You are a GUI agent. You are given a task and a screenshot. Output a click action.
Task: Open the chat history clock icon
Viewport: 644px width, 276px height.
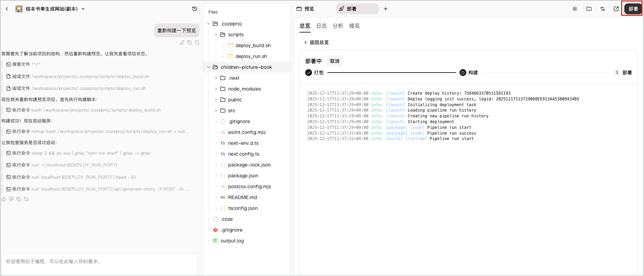click(x=195, y=9)
